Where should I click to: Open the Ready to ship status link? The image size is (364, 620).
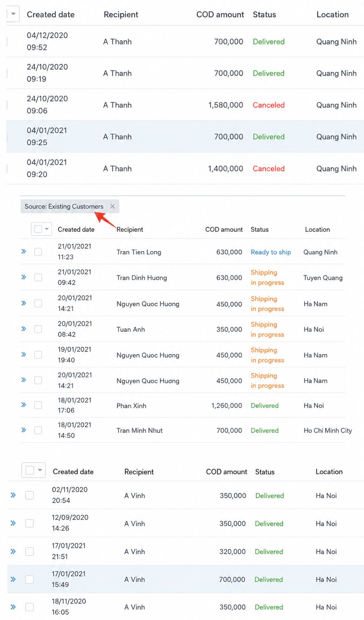tap(271, 252)
